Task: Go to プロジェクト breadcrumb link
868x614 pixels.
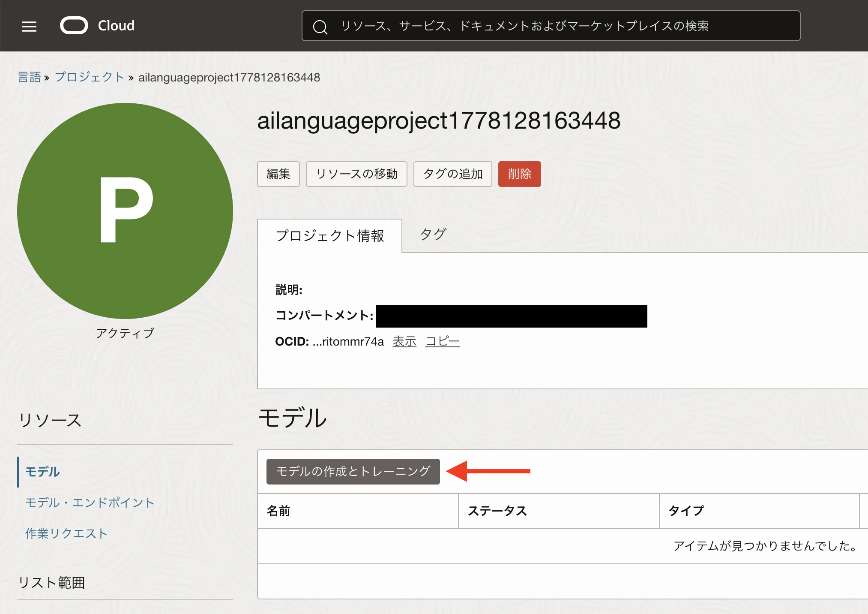Action: pos(90,77)
